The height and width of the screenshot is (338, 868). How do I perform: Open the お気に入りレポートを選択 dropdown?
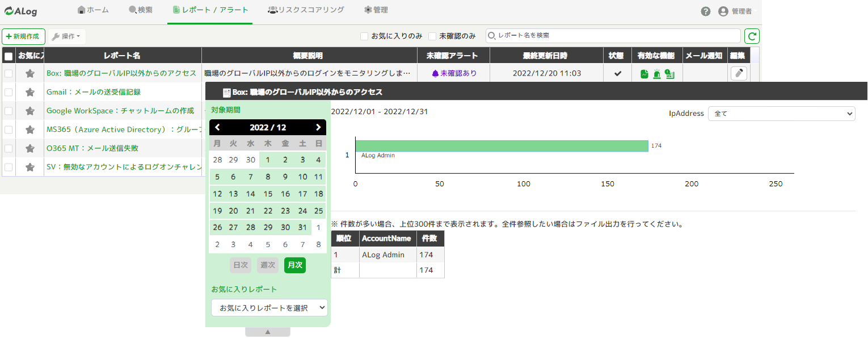[269, 307]
